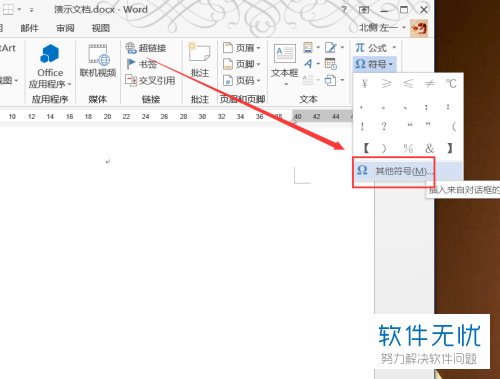This screenshot has height=379, width=500.
Task: Switch to the 邮件 mailings tab
Action: coord(29,28)
